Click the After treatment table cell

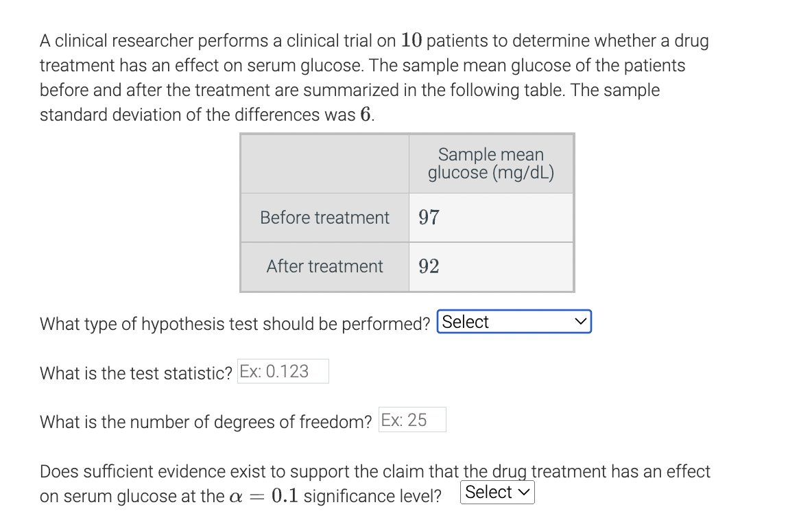coord(324,266)
